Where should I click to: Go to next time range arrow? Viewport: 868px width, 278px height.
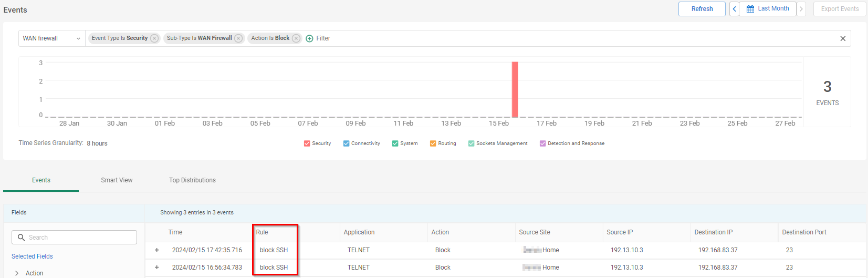point(801,9)
